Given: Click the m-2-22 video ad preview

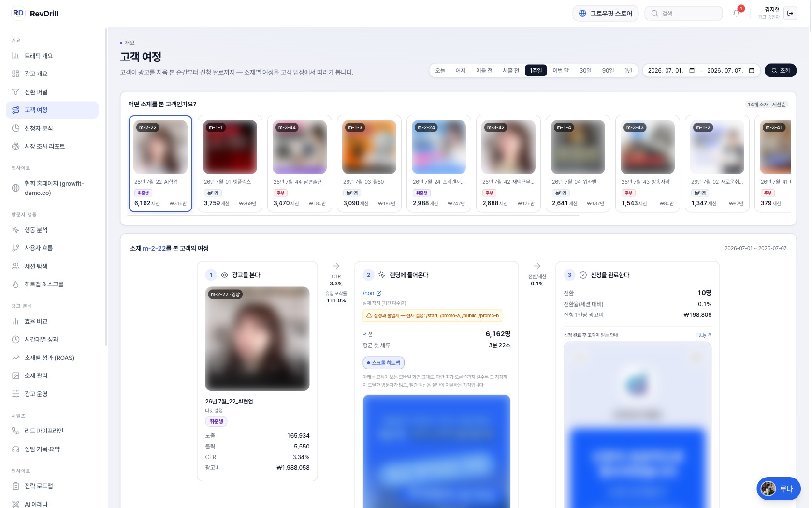Looking at the screenshot, I should click(x=257, y=339).
